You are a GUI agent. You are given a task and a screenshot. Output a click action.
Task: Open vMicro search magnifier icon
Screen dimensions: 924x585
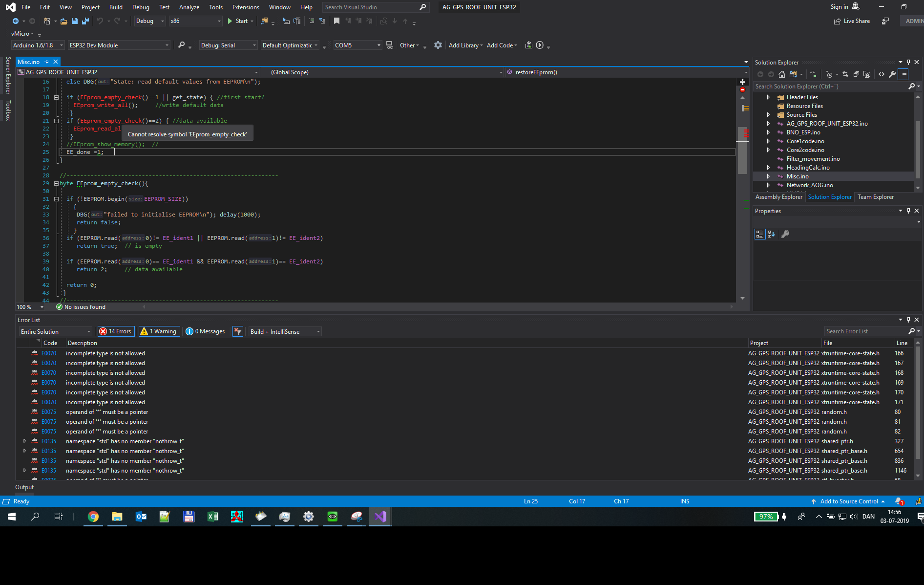point(182,45)
